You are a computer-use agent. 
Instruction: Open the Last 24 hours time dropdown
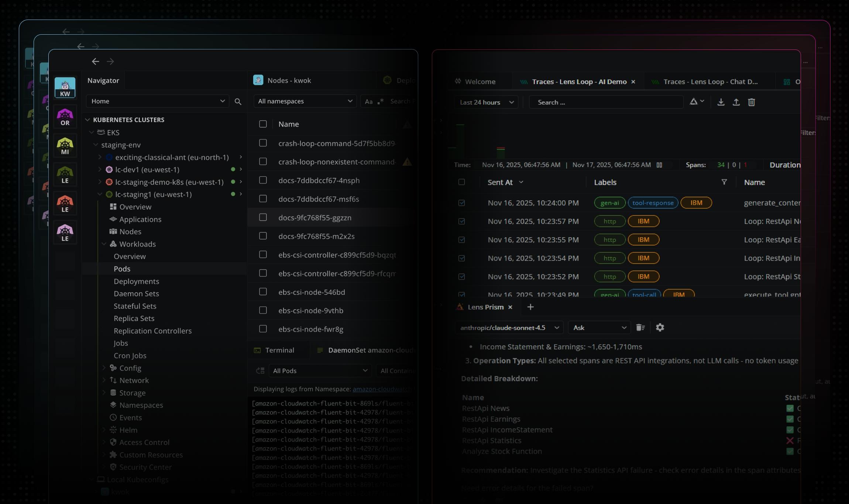[x=486, y=103]
